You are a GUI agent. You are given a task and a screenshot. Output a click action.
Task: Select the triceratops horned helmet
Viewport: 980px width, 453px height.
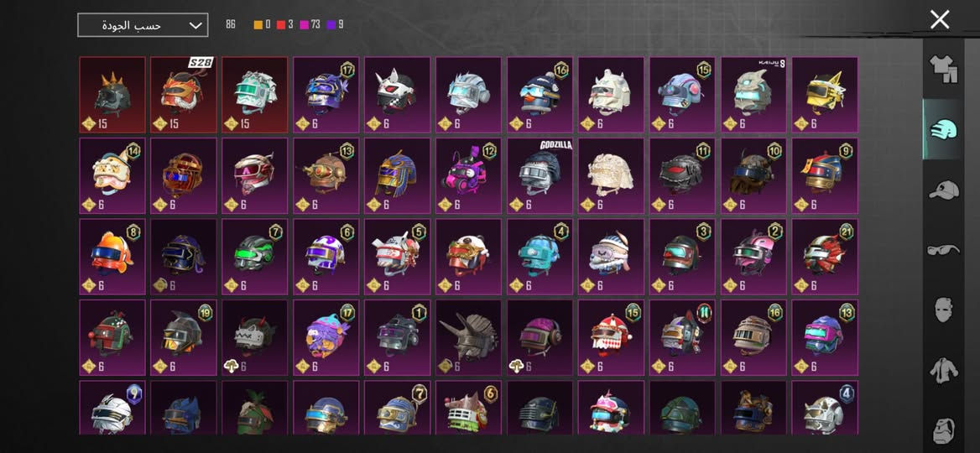(469, 337)
